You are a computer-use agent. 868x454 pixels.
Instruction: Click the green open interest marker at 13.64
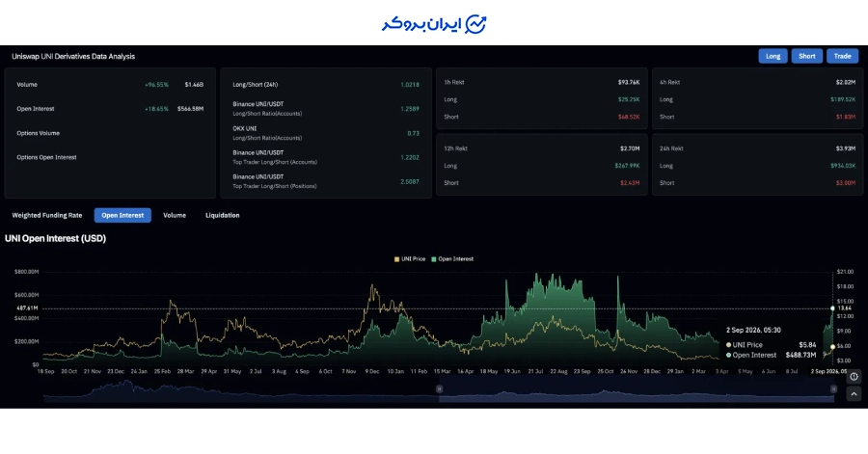click(832, 308)
